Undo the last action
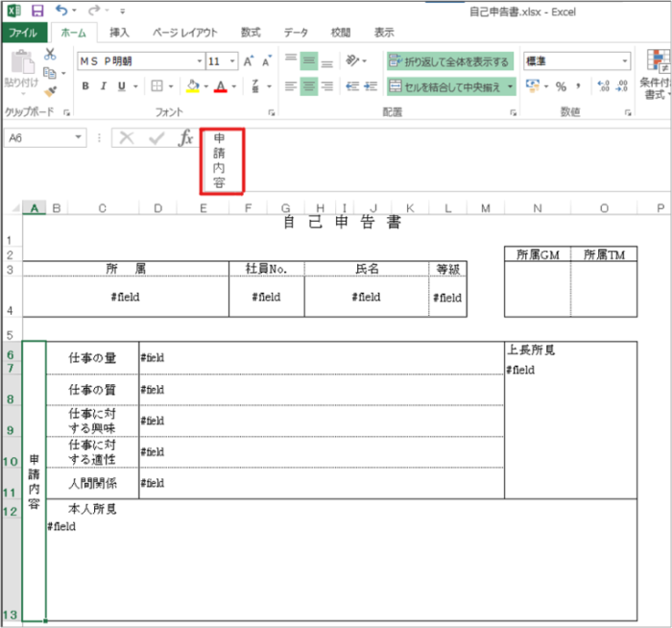The width and height of the screenshot is (672, 628). (61, 11)
